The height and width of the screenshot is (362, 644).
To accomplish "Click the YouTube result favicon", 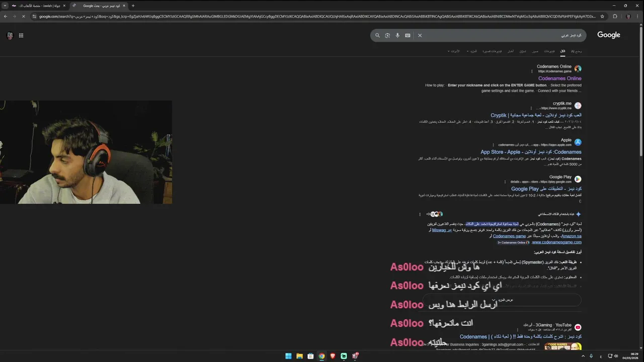I will point(578,327).
